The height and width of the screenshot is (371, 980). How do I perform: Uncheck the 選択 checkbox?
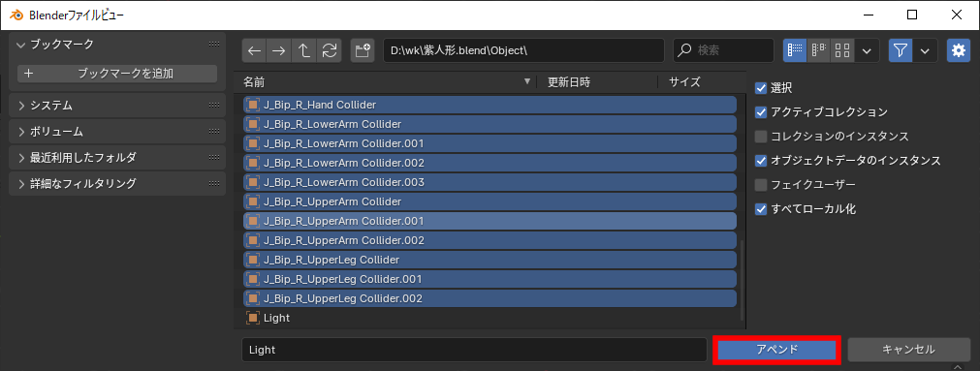click(761, 88)
